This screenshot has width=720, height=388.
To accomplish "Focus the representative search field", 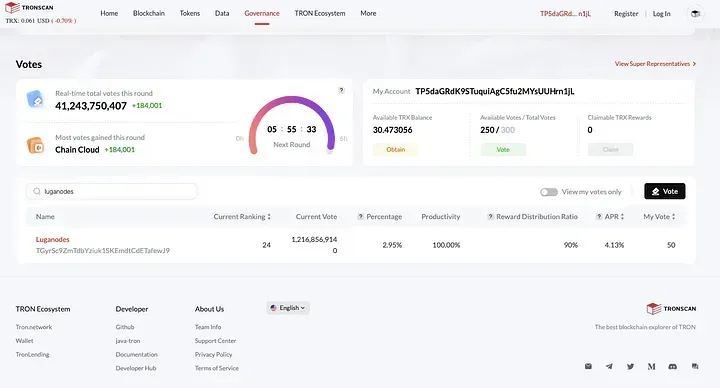I will [112, 191].
